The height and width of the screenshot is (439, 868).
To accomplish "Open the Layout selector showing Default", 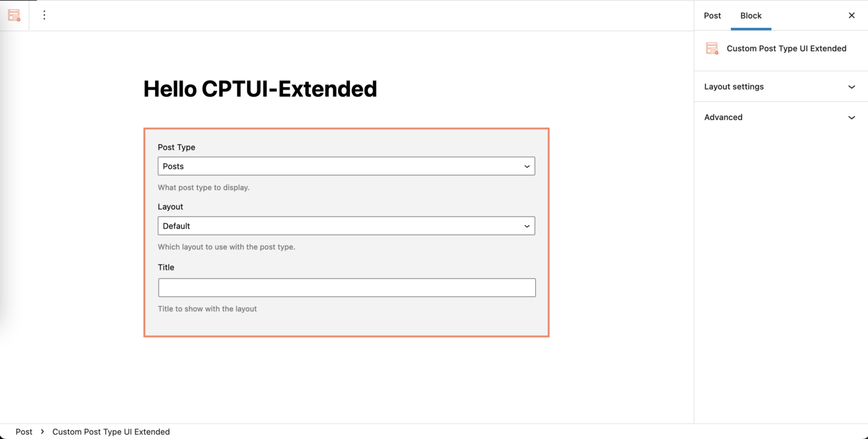I will point(346,226).
